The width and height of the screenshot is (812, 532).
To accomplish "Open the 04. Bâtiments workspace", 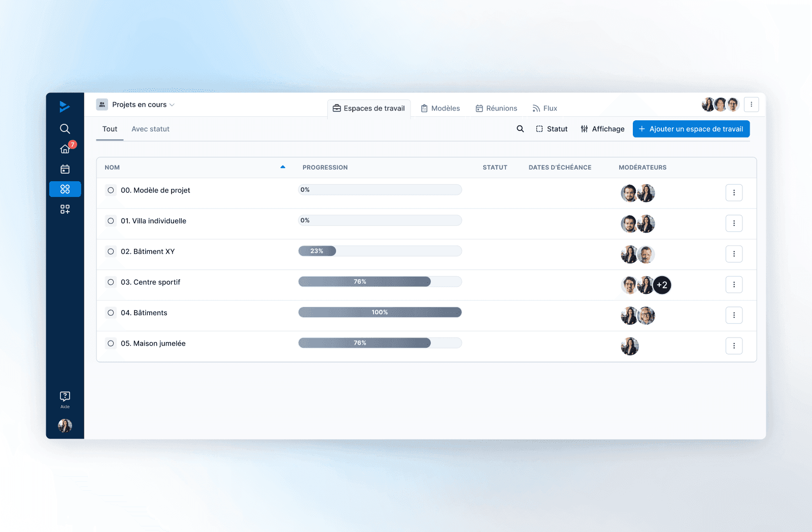I will pyautogui.click(x=144, y=313).
